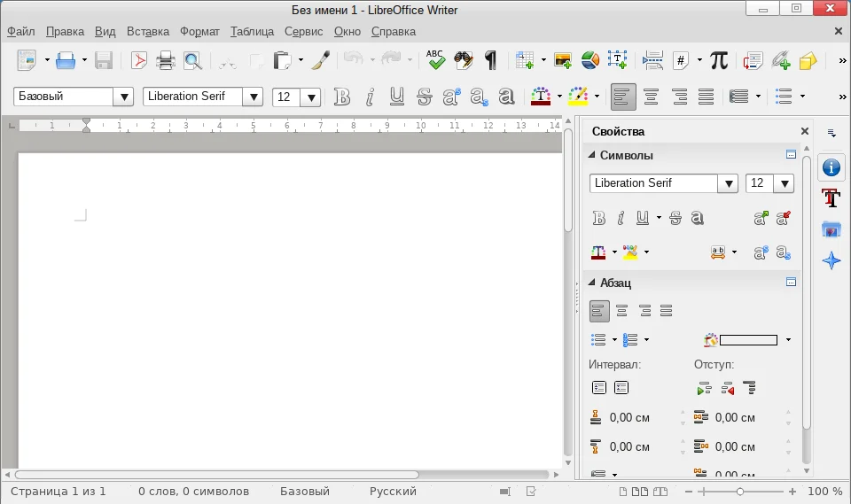Open the Gallery sidebar panel icon
851x504 pixels.
click(831, 229)
